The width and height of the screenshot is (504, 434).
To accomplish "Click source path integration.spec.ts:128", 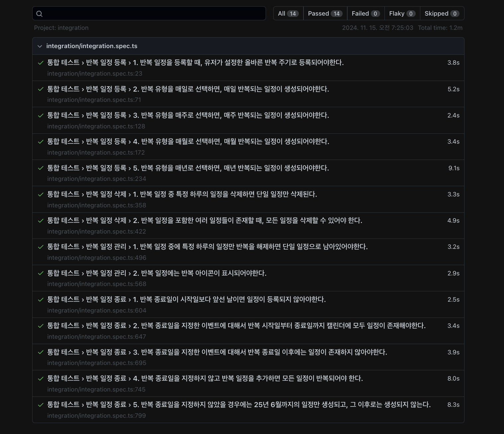I will click(x=96, y=126).
